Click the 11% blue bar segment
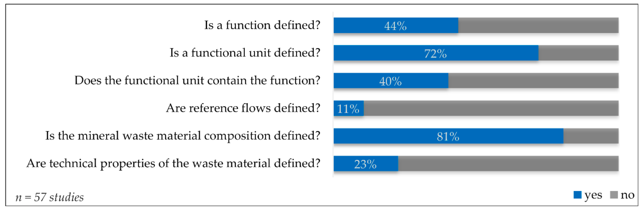Viewport: 644px width, 211px height. point(348,108)
